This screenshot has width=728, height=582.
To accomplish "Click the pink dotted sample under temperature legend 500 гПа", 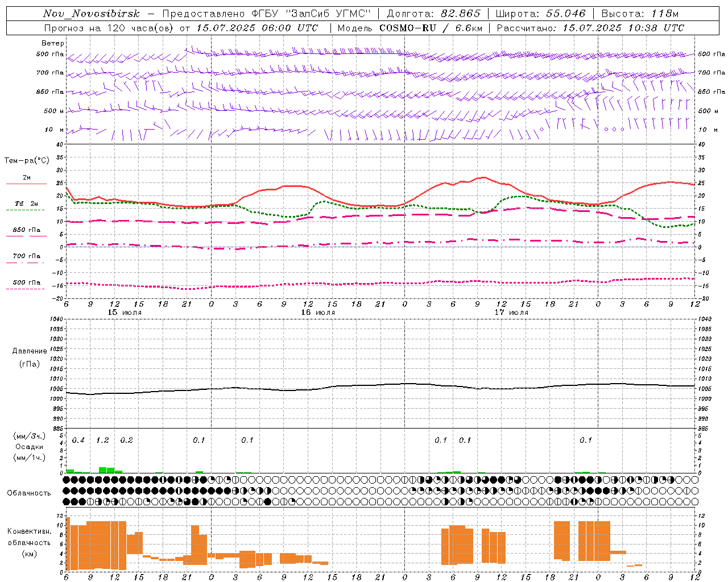I will (x=25, y=289).
